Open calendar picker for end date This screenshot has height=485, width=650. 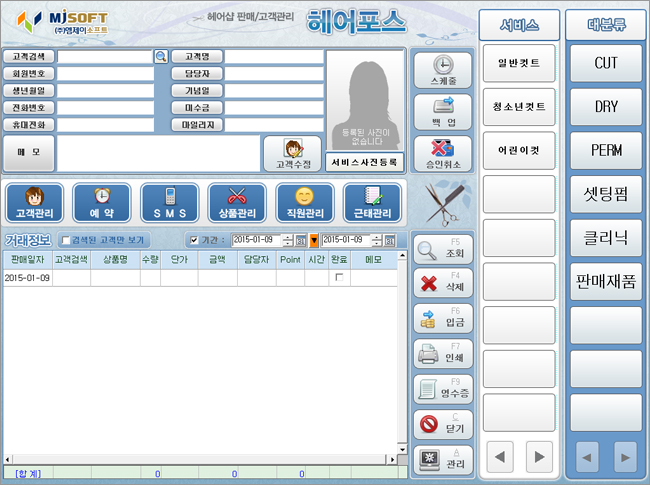pos(390,240)
